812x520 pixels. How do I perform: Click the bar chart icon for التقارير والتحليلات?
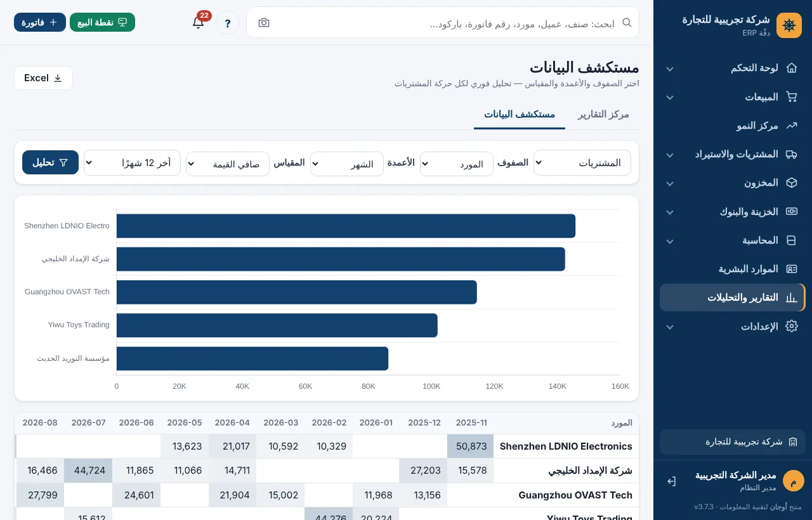(x=791, y=297)
